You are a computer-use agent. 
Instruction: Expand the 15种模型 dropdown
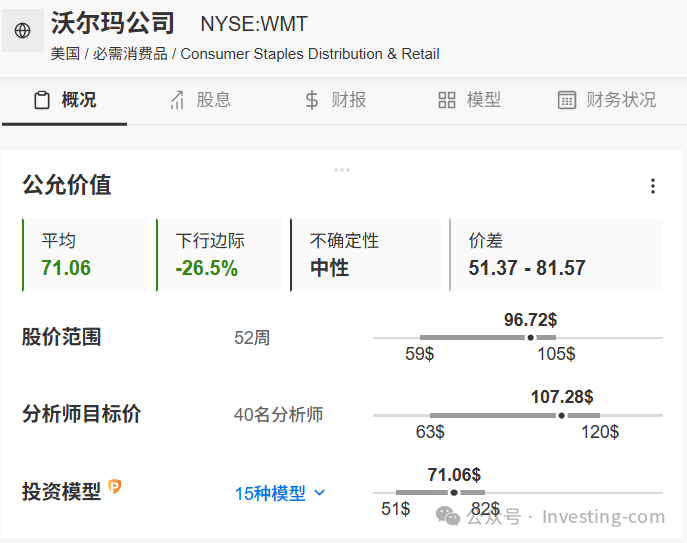(280, 493)
